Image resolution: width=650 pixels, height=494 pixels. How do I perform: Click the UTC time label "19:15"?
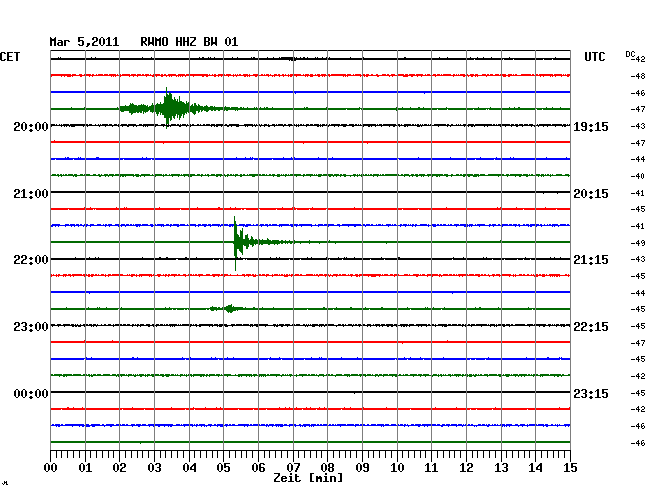tap(591, 126)
